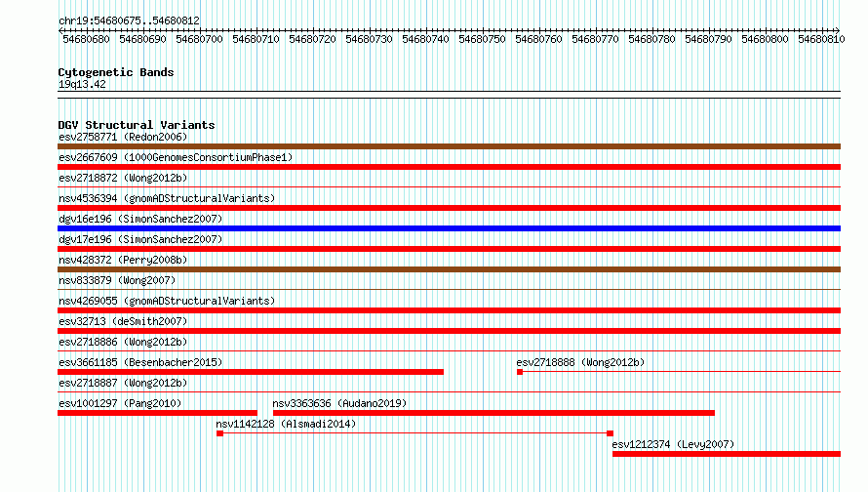Click nsv1142128 right red end block
Image resolution: width=868 pixels, height=492 pixels.
click(610, 433)
